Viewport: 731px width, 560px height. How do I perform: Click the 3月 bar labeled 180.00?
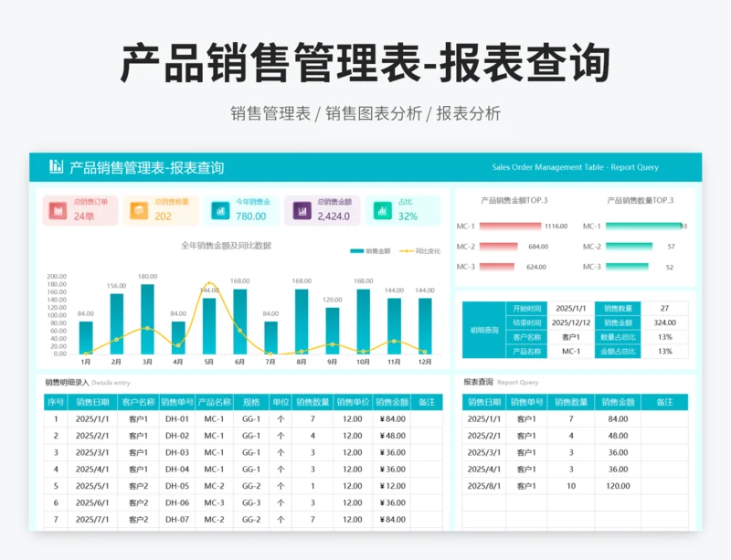pos(147,320)
